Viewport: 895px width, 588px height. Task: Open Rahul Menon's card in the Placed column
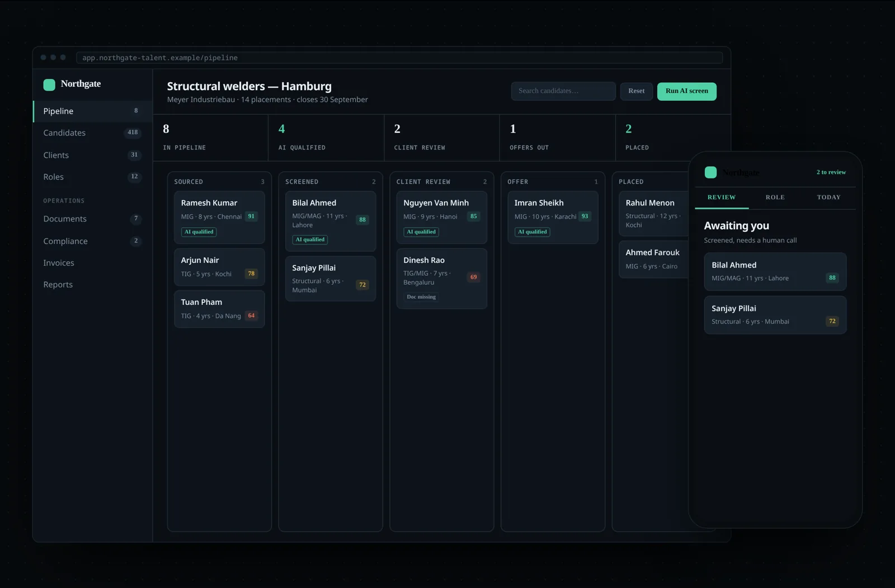[654, 214]
